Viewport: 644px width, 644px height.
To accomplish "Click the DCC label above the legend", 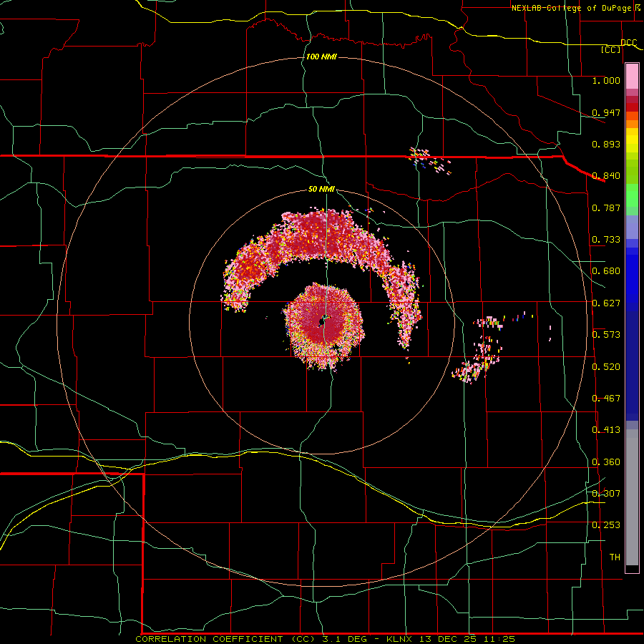I will (629, 42).
